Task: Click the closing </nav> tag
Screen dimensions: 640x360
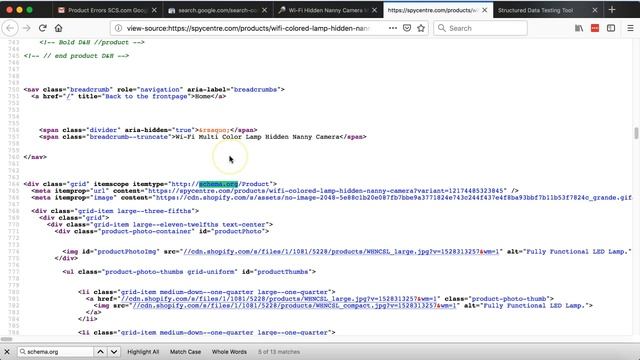Action: [x=35, y=157]
